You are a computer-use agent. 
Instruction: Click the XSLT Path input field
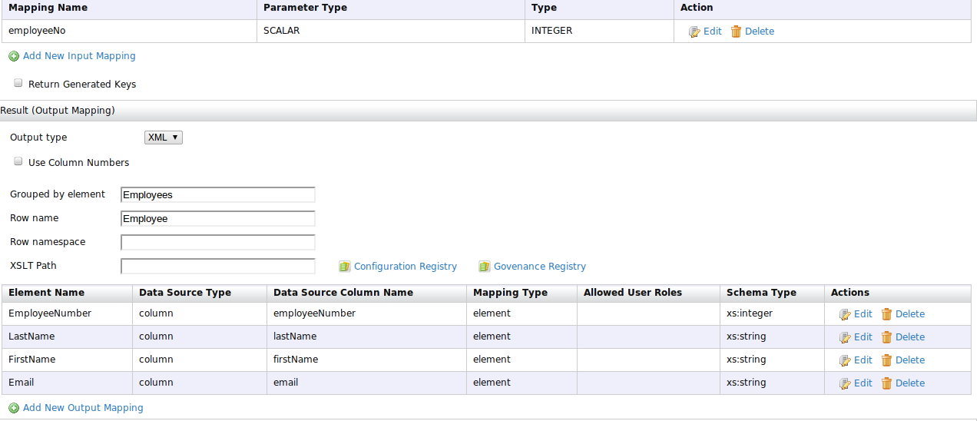[x=218, y=267]
